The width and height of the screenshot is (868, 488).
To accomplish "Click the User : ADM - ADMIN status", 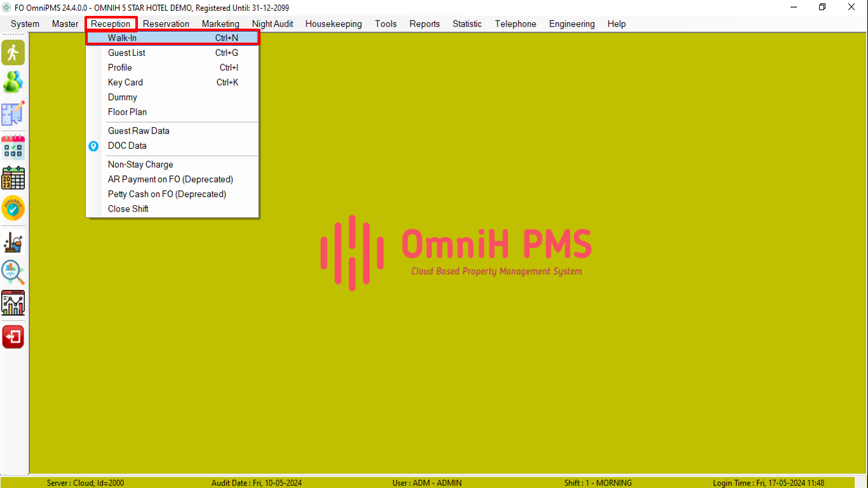I will [427, 483].
